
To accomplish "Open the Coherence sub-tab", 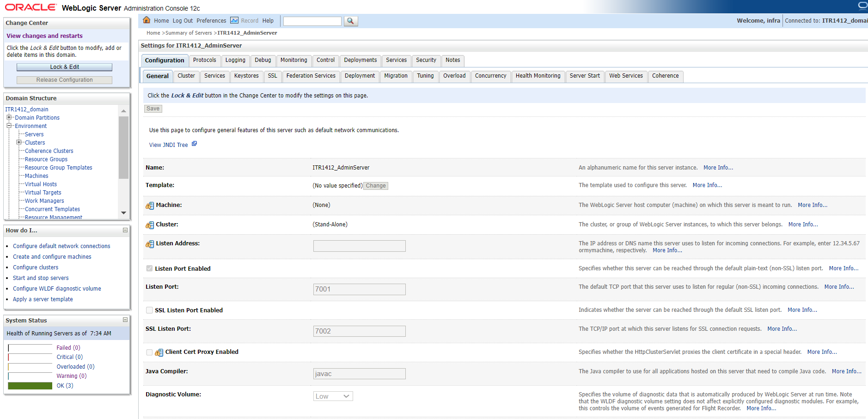I will (x=666, y=76).
